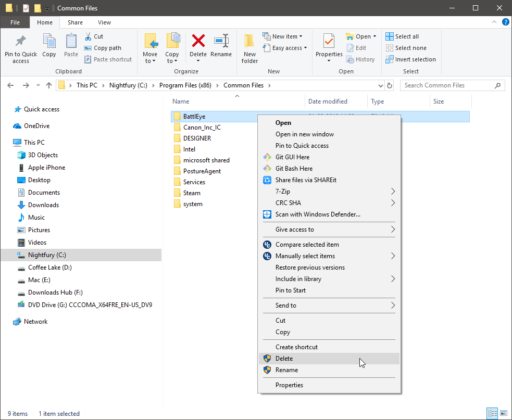Switch to the View ribbon tab
The image size is (512, 420).
pyautogui.click(x=104, y=22)
